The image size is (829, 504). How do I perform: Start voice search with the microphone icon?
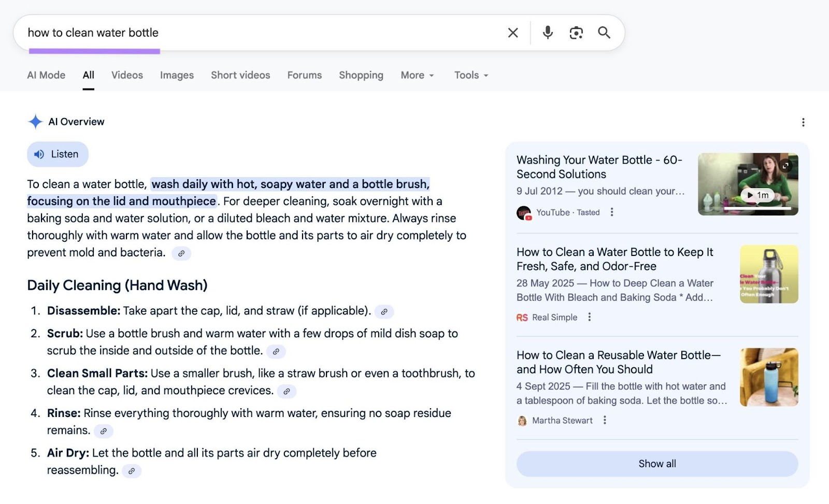[x=547, y=32]
